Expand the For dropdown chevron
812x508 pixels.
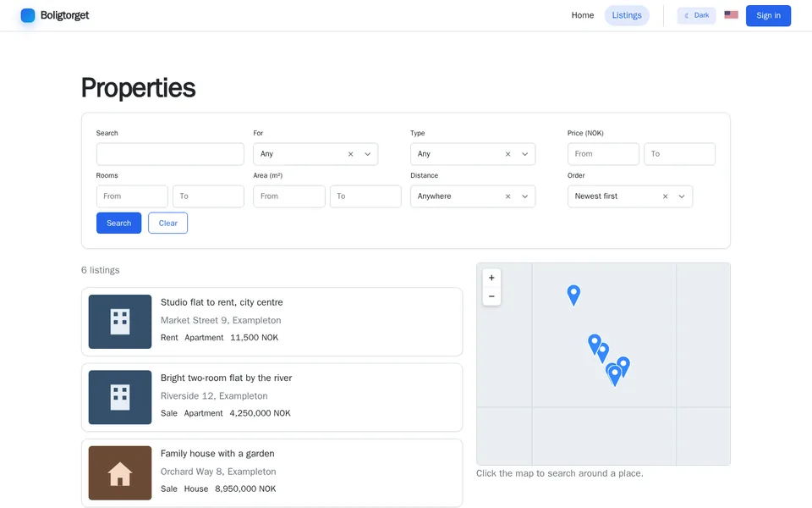click(x=368, y=154)
